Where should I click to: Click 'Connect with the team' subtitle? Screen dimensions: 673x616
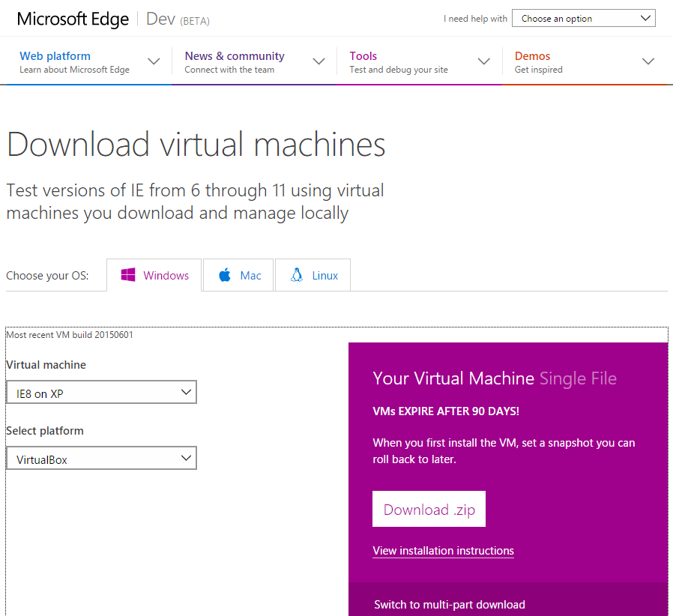tap(229, 70)
